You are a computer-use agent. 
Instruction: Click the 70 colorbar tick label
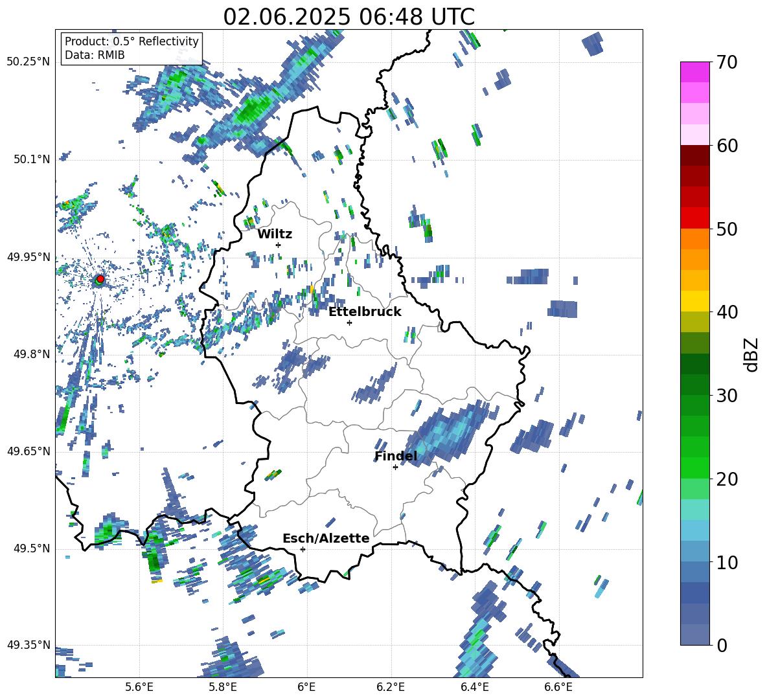pyautogui.click(x=727, y=63)
